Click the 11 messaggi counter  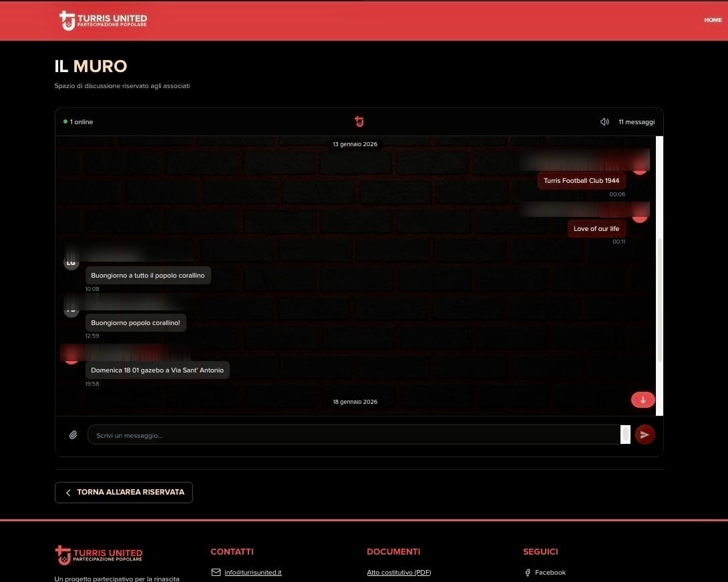pyautogui.click(x=636, y=121)
